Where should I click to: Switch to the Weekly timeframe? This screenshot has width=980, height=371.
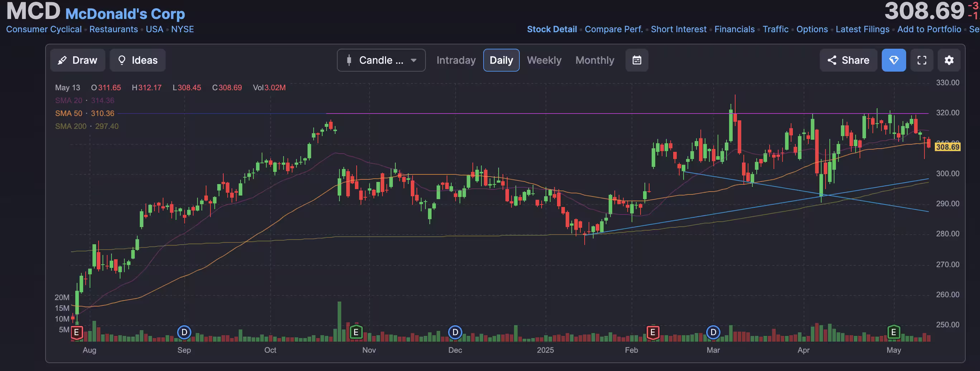click(544, 60)
